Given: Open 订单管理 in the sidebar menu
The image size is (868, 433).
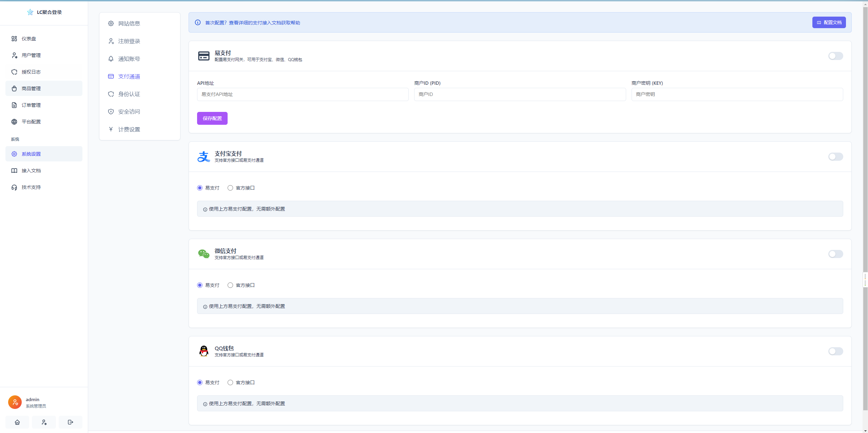Looking at the screenshot, I should 31,105.
